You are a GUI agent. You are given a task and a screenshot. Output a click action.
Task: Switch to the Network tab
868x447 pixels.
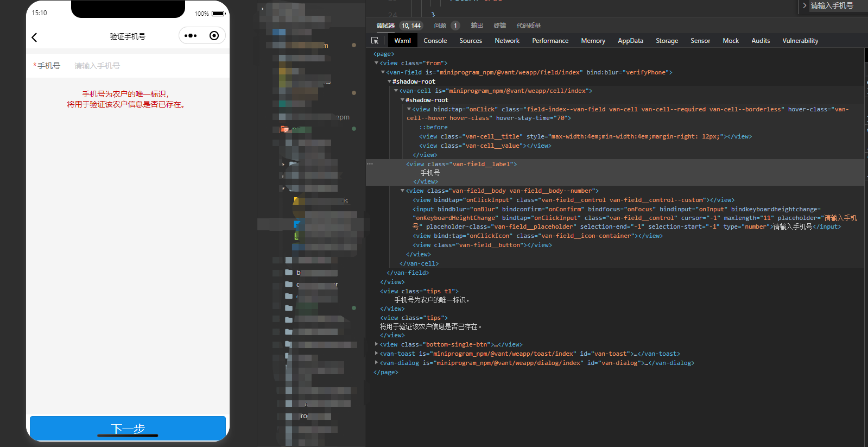coord(507,41)
